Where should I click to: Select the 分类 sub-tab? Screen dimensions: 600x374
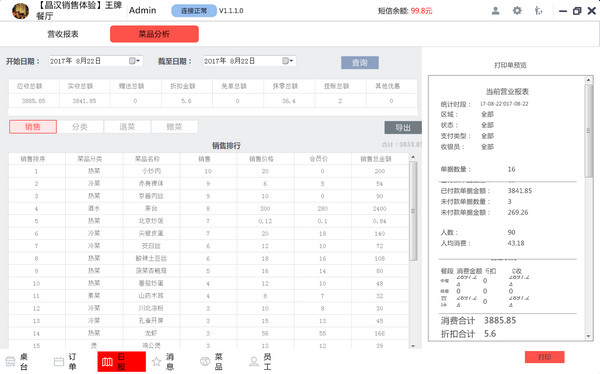(x=80, y=127)
